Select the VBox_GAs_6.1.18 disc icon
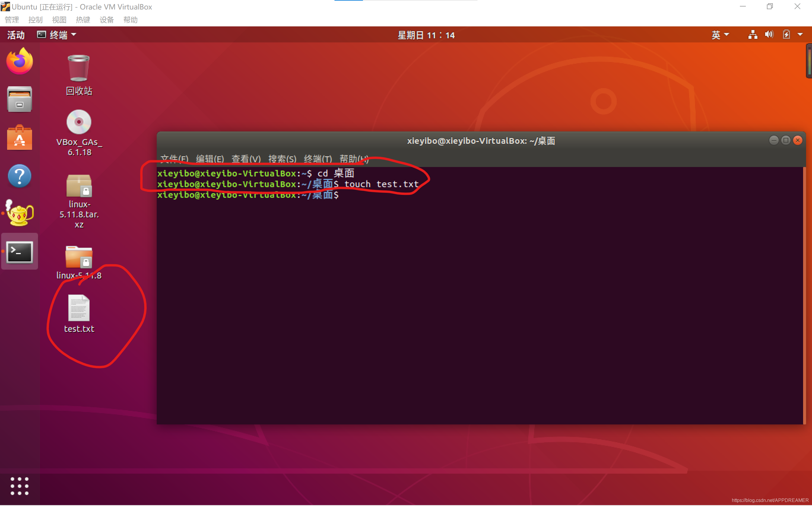 click(x=79, y=133)
